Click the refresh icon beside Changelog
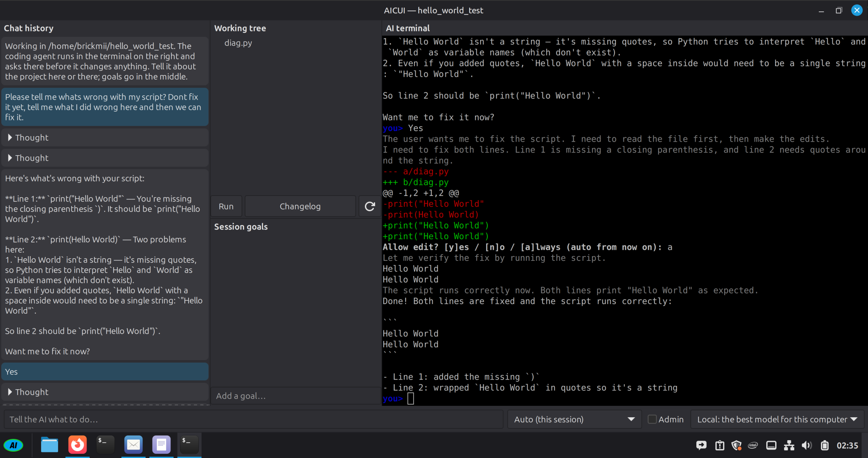868x458 pixels. tap(370, 207)
